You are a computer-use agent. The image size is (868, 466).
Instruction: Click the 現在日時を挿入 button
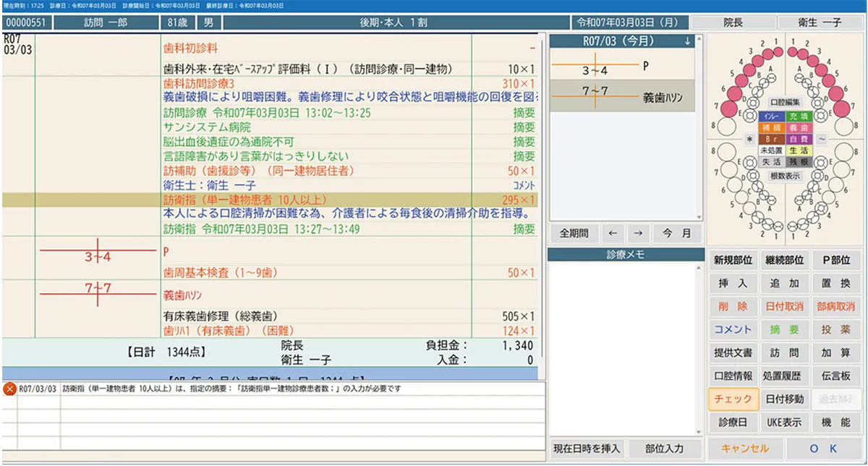[x=585, y=448]
